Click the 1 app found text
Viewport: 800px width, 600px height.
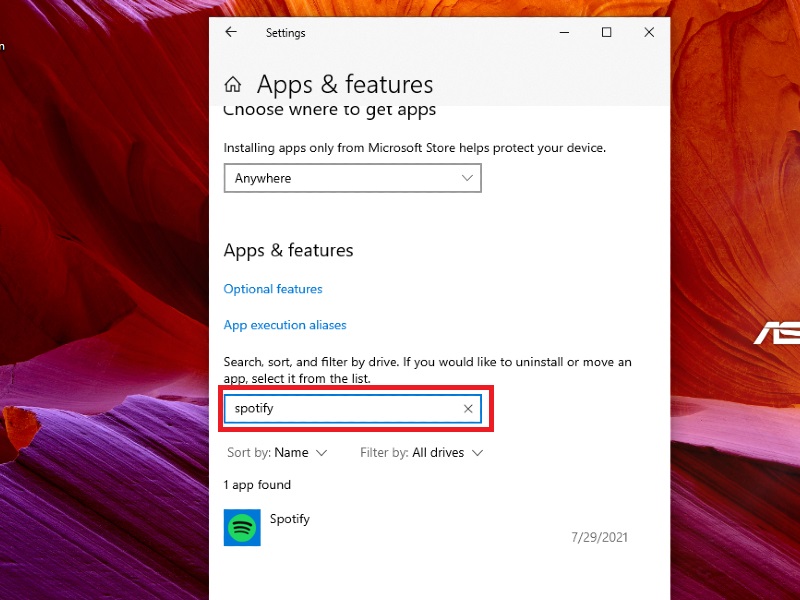257,485
